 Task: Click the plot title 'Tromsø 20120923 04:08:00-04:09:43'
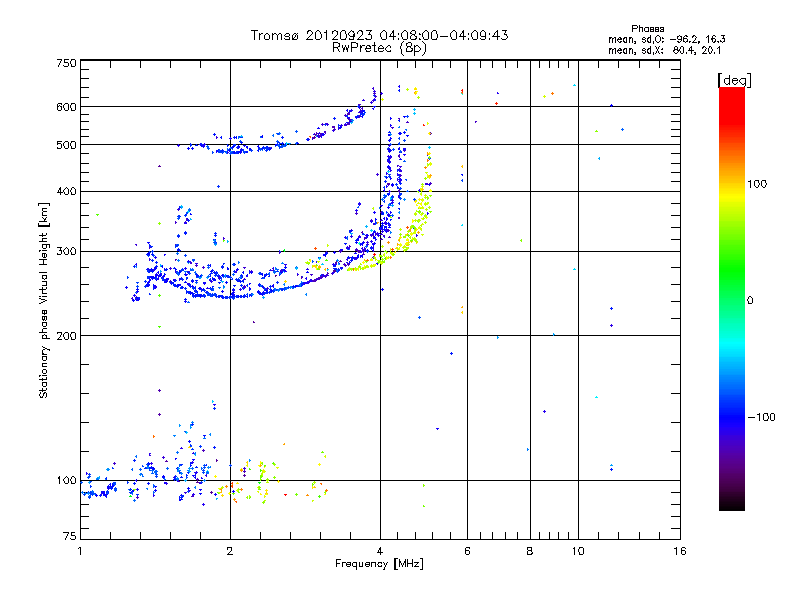click(379, 35)
